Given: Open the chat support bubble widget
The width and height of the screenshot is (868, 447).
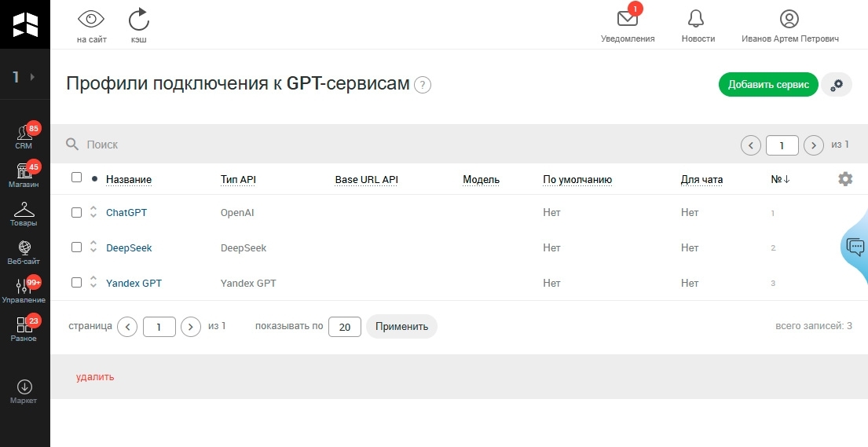Looking at the screenshot, I should pyautogui.click(x=855, y=247).
